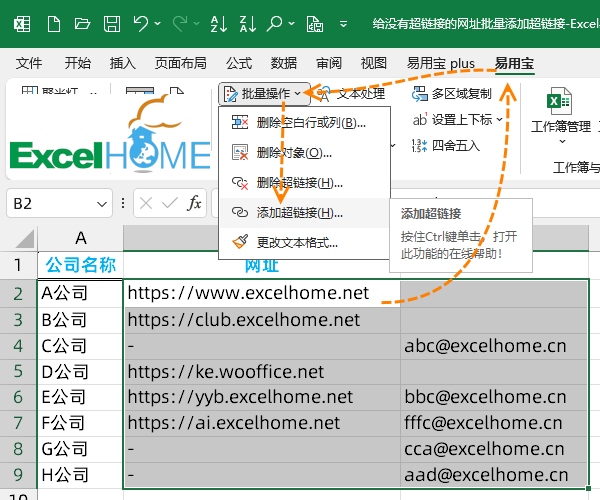Select the 易用宝 ribbon tab
600x500 pixels.
[514, 63]
